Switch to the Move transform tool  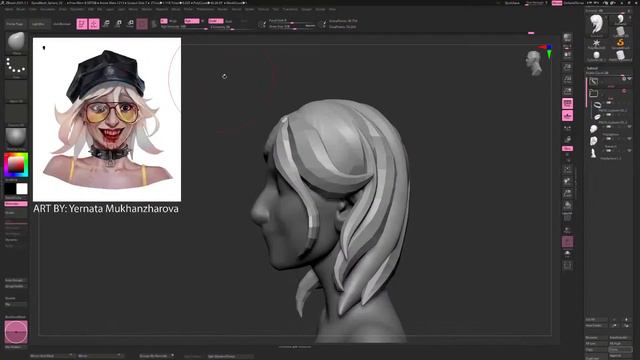point(106,24)
